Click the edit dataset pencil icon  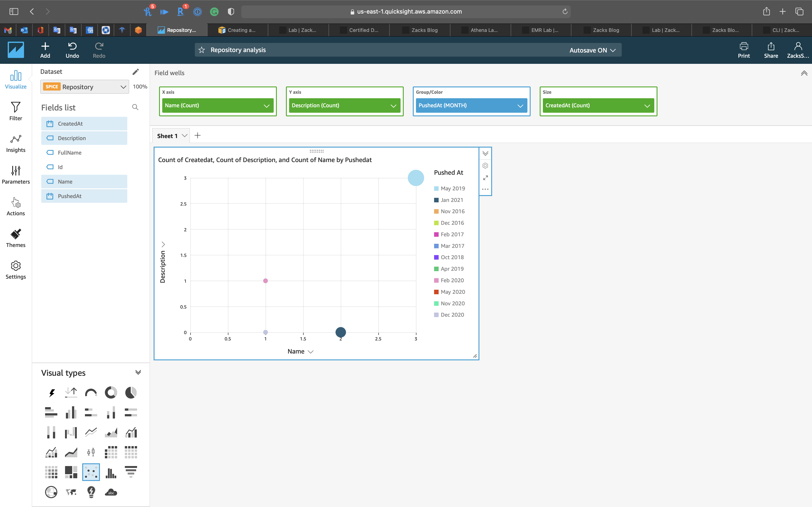[135, 72]
